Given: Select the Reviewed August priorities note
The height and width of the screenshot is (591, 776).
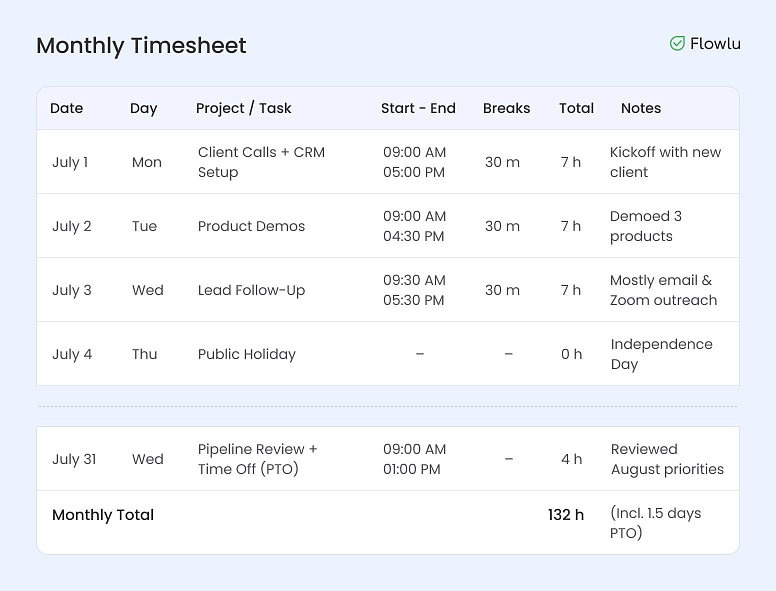Looking at the screenshot, I should click(667, 459).
